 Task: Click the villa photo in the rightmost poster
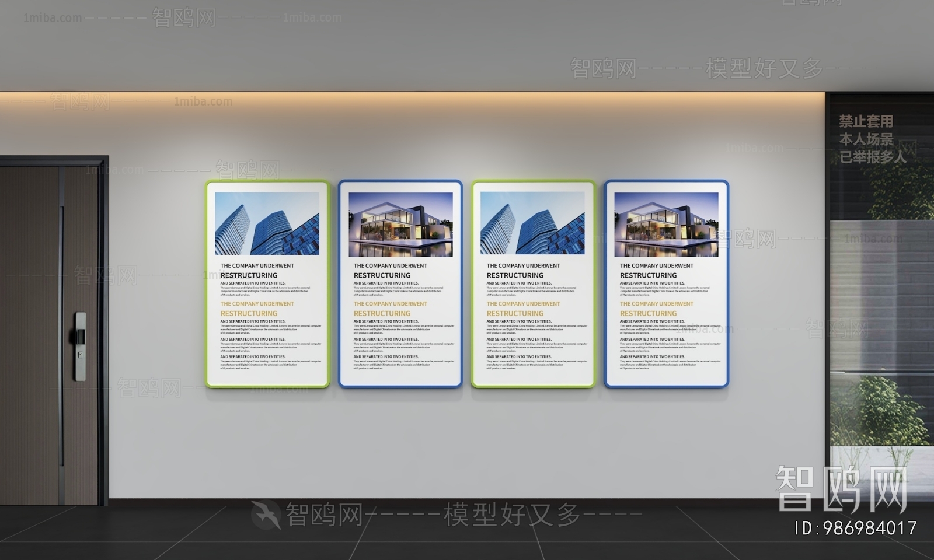[x=666, y=225]
